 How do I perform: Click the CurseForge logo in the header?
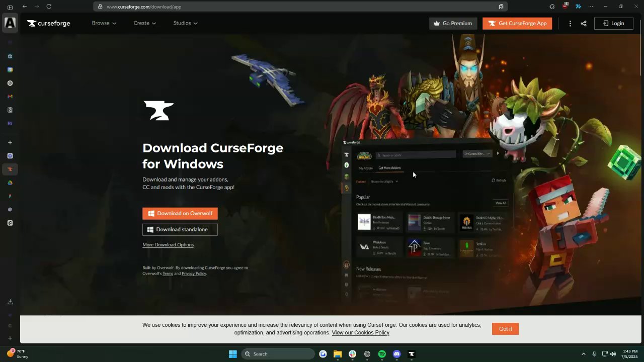pos(49,23)
